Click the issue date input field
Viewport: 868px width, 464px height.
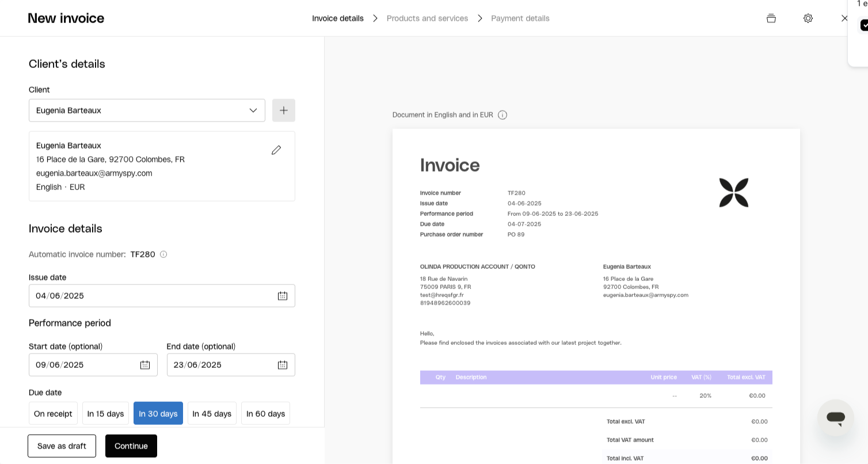pos(150,296)
